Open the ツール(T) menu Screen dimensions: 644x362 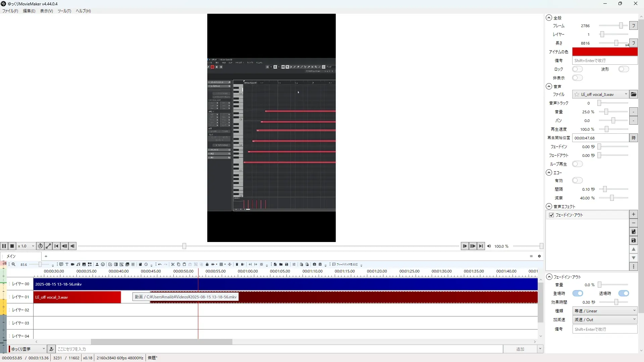click(64, 11)
